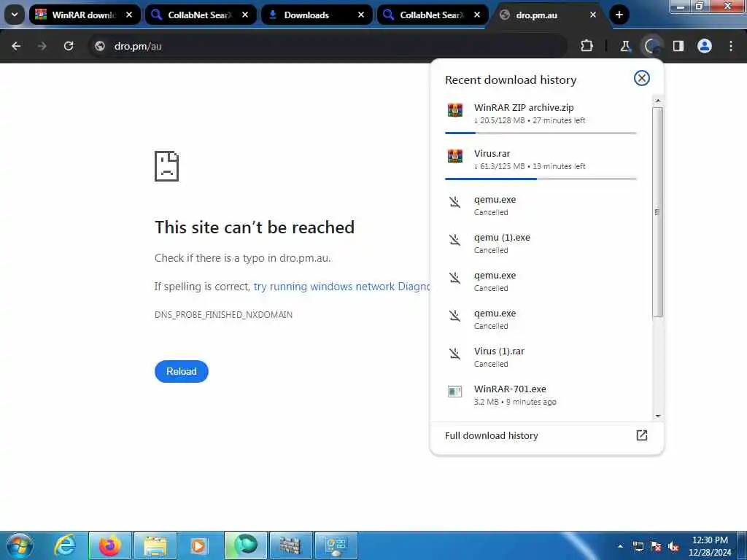Go forward with the forward arrow

pyautogui.click(x=42, y=46)
